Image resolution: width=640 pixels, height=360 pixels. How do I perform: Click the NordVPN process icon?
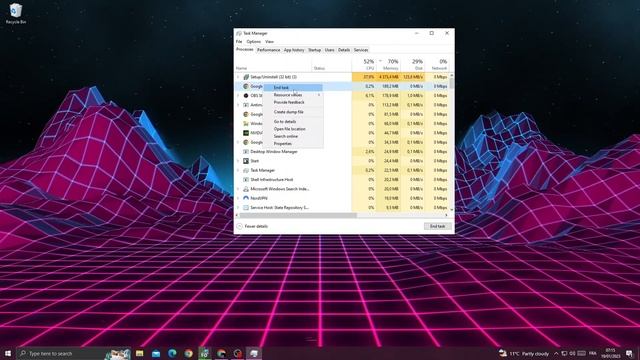(x=246, y=198)
